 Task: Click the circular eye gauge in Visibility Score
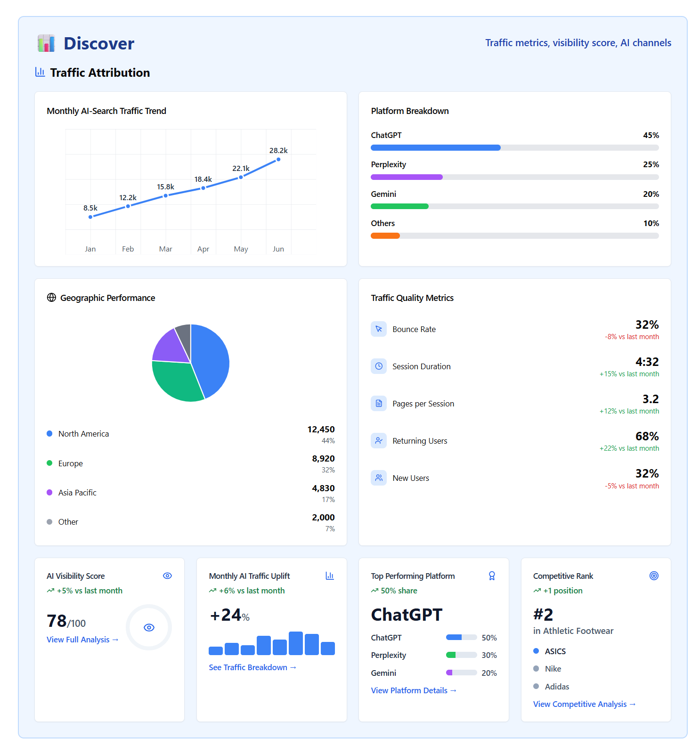(x=149, y=627)
